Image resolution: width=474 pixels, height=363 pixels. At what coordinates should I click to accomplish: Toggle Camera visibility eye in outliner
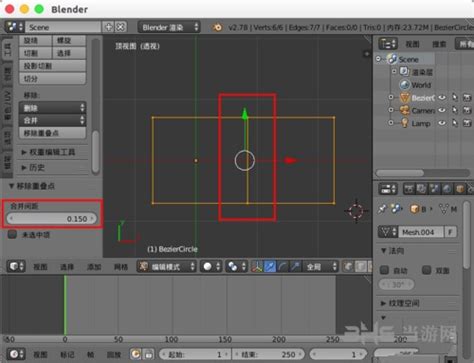click(x=442, y=110)
